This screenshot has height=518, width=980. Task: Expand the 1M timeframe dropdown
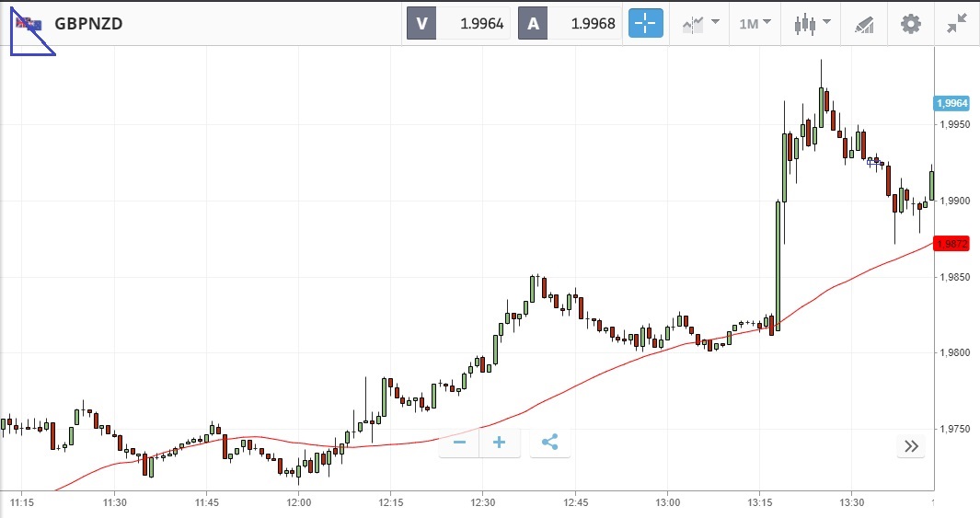pos(755,23)
